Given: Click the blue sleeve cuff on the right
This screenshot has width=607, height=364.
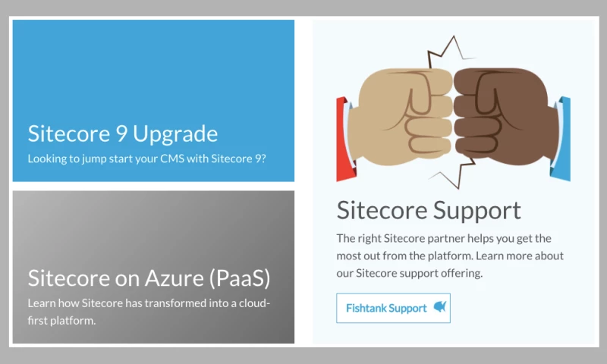Looking at the screenshot, I should (562, 136).
